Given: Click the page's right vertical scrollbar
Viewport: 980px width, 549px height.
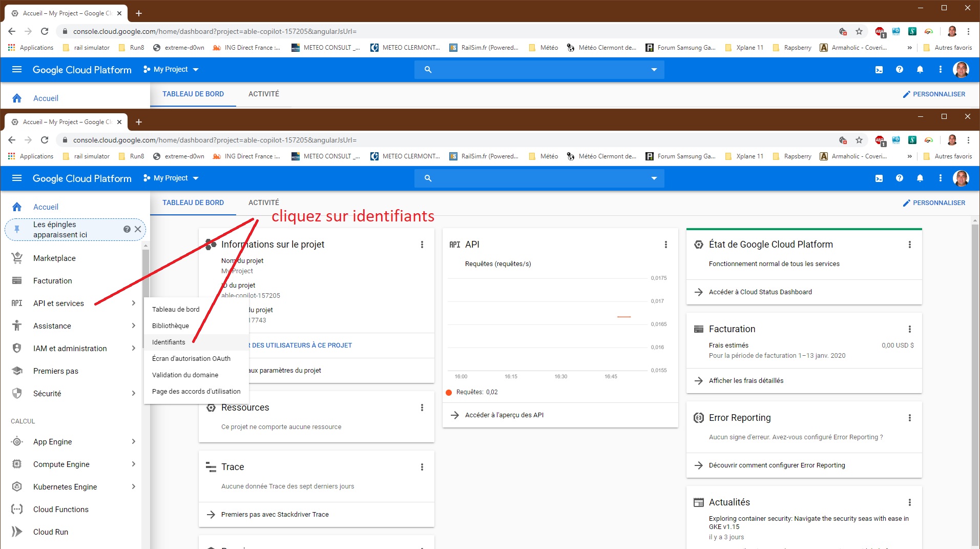Looking at the screenshot, I should (x=975, y=384).
